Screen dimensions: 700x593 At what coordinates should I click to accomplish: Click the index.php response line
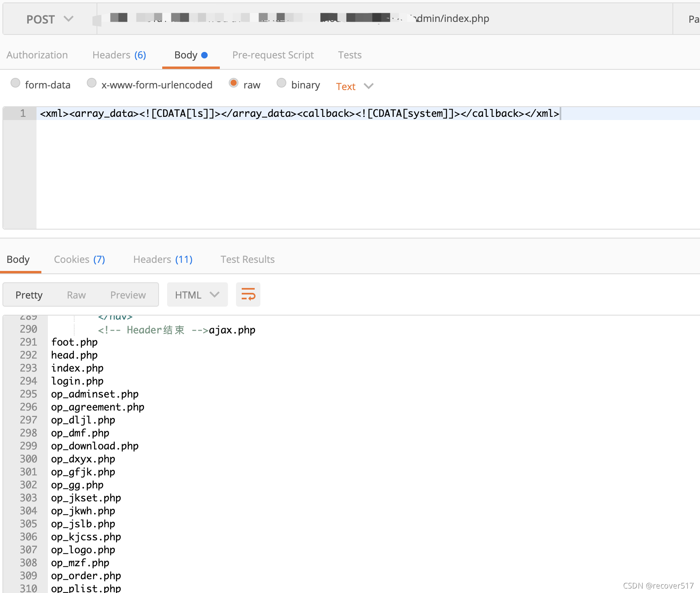click(x=77, y=368)
